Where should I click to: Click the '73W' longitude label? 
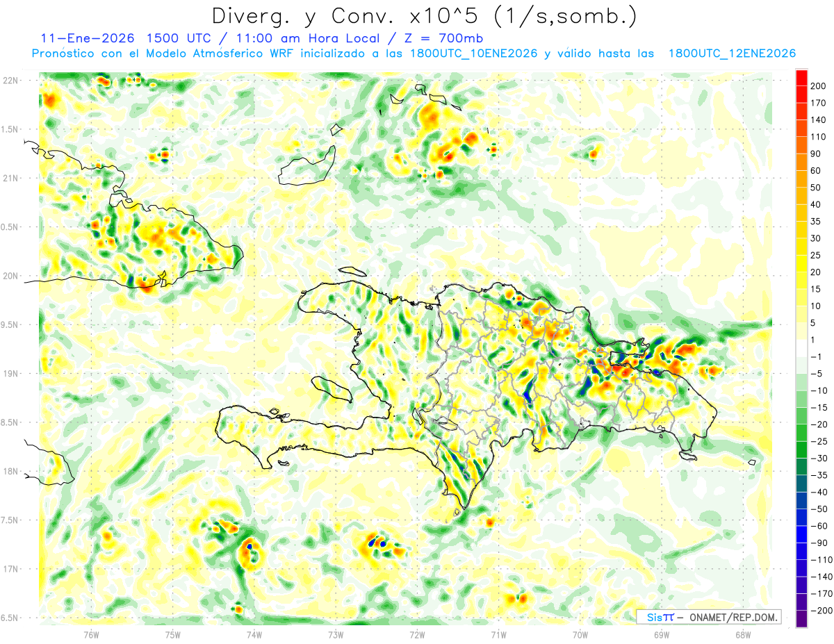tap(336, 634)
